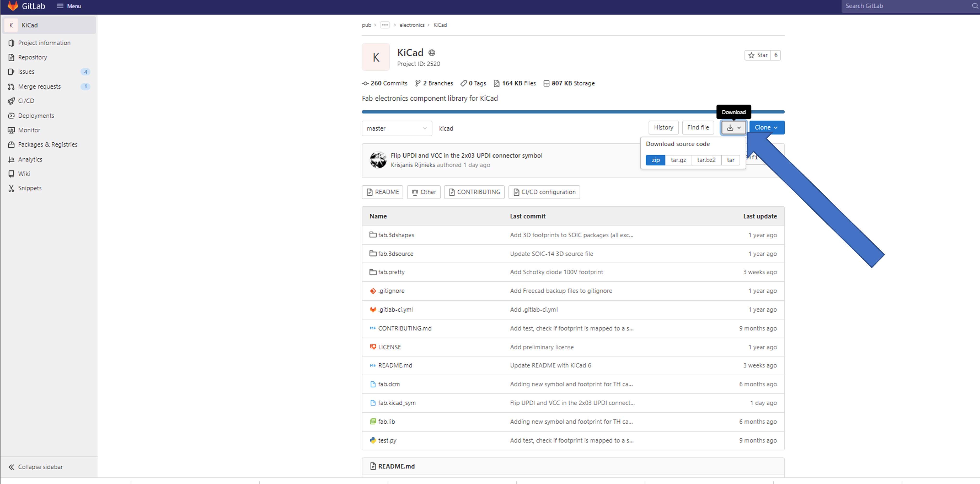Image resolution: width=980 pixels, height=484 pixels.
Task: Open the Issues page
Action: [26, 72]
